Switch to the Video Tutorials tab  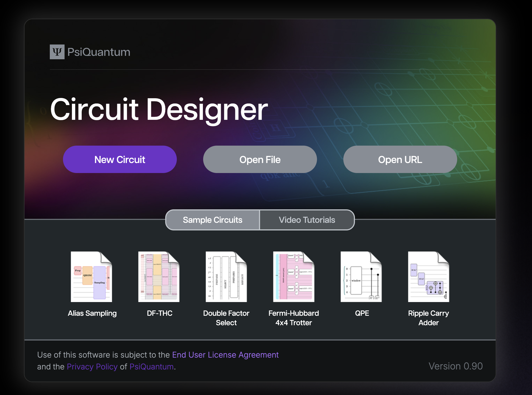[x=307, y=220]
